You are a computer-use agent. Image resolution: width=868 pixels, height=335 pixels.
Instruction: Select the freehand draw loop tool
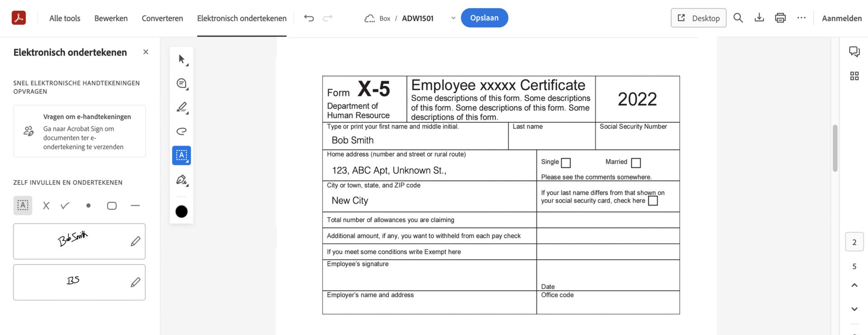click(182, 131)
